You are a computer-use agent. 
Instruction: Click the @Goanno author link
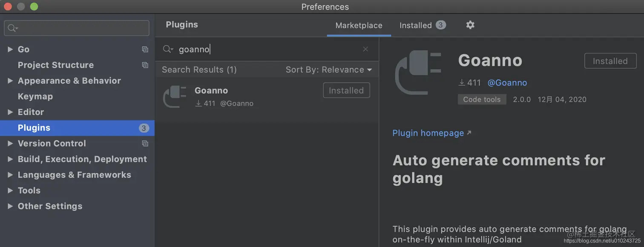click(x=507, y=82)
